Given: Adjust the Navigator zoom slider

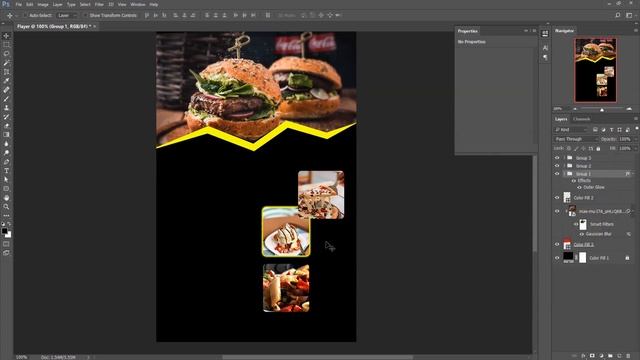Looking at the screenshot, I should pyautogui.click(x=602, y=109).
